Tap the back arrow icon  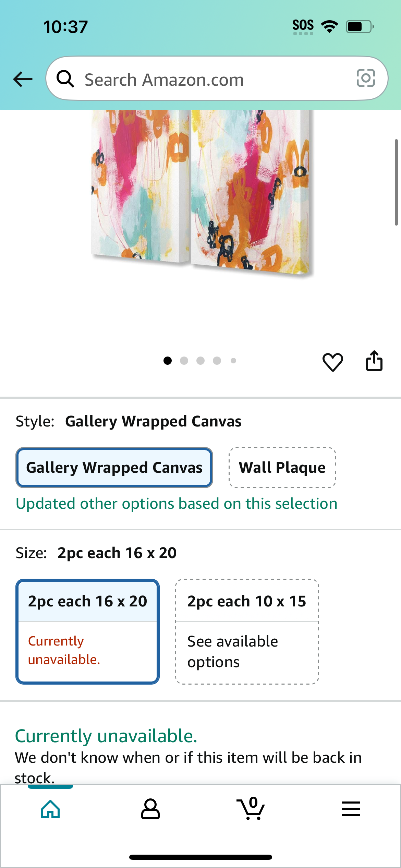pyautogui.click(x=23, y=79)
